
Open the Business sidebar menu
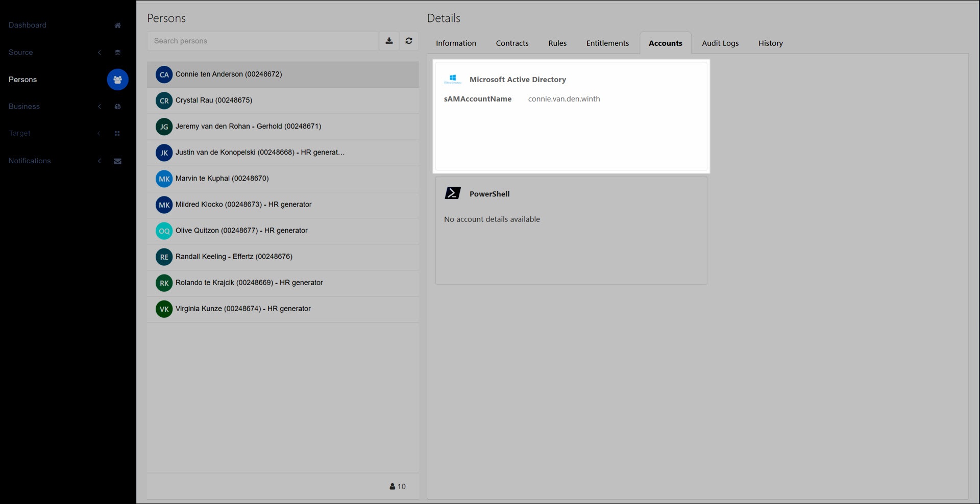coord(24,107)
